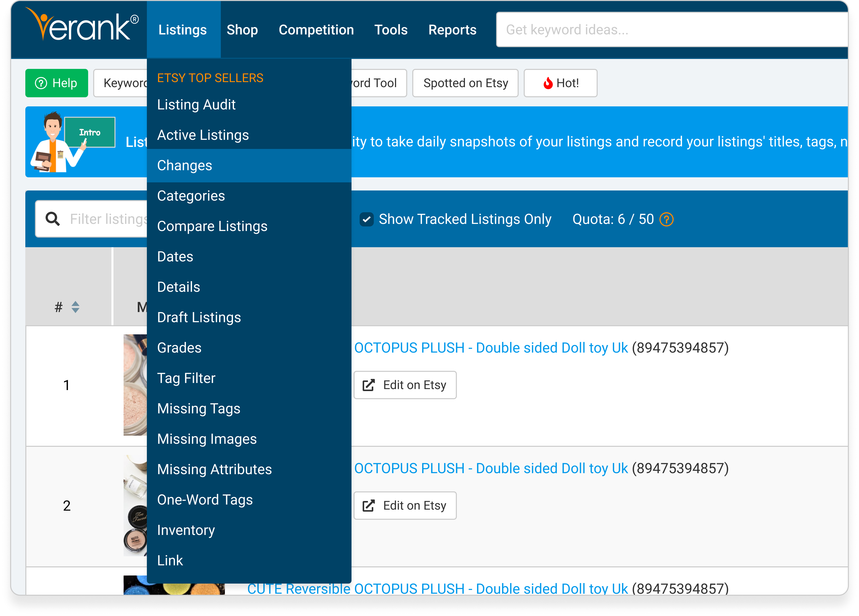Click the Hot! button with flame

click(x=560, y=83)
